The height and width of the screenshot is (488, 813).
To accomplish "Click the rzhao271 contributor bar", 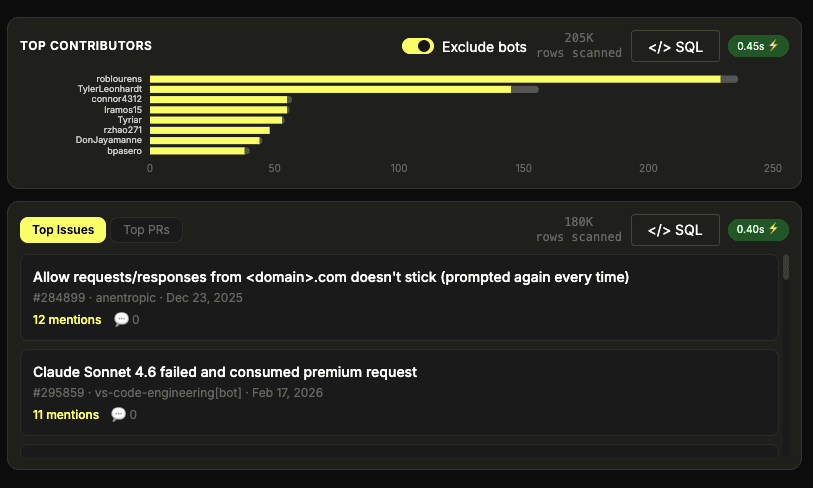I will pos(209,130).
